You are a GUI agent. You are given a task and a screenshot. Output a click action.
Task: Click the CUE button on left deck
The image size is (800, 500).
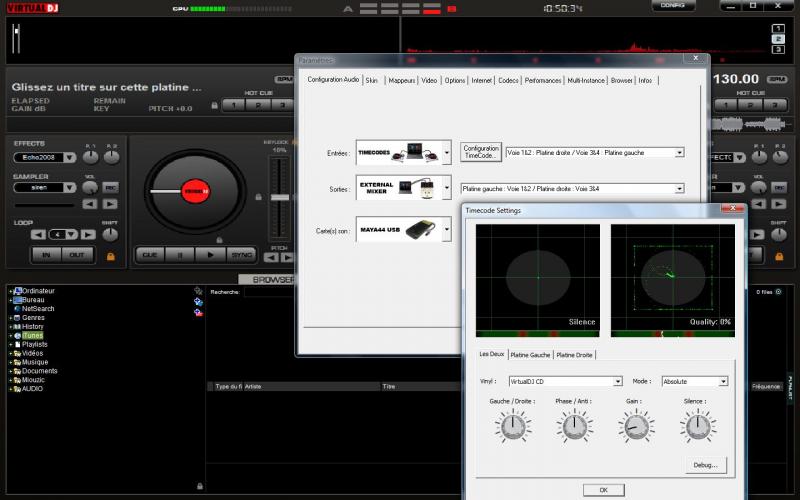click(x=150, y=255)
